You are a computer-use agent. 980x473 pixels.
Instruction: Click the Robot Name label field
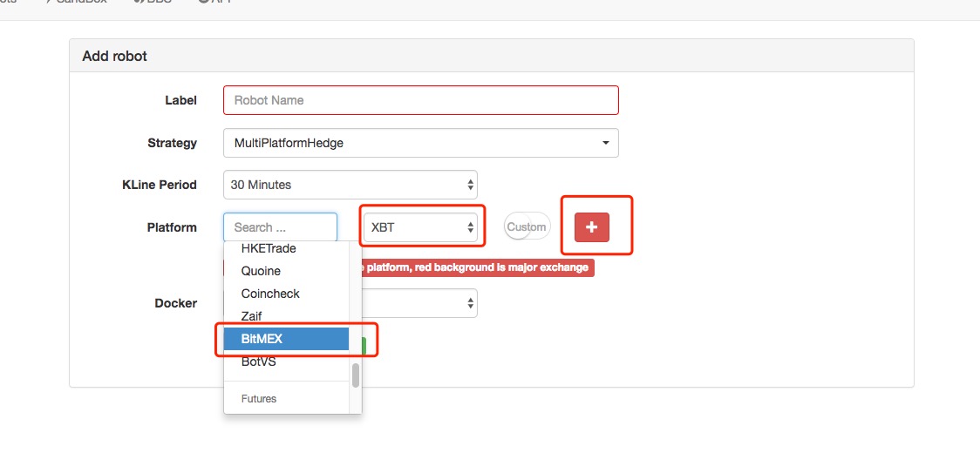coord(420,100)
